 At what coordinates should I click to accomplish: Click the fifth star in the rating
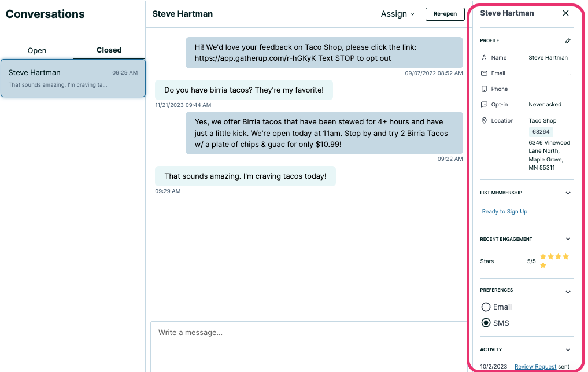[543, 265]
